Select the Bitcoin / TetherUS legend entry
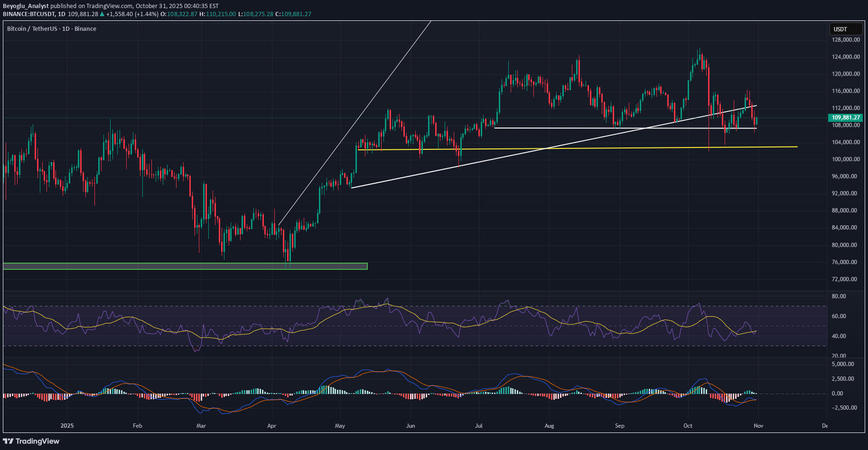This screenshot has height=450, width=868. [32, 28]
